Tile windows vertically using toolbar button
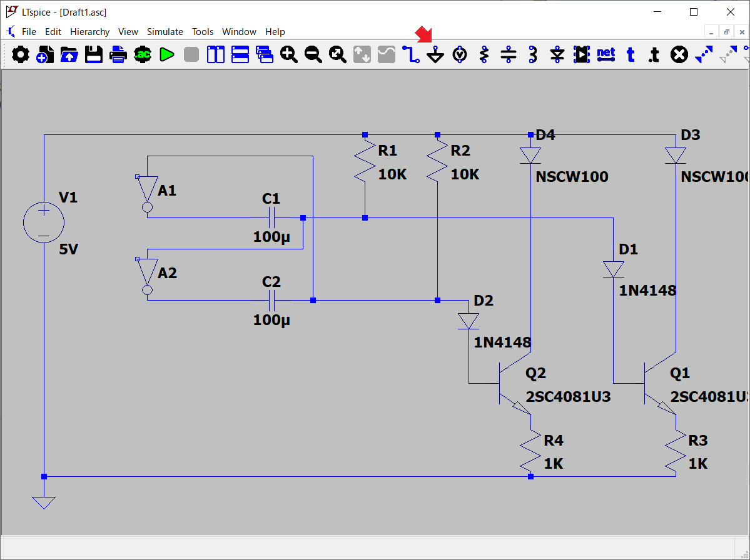Screen dimensions: 750x560 [x=216, y=55]
